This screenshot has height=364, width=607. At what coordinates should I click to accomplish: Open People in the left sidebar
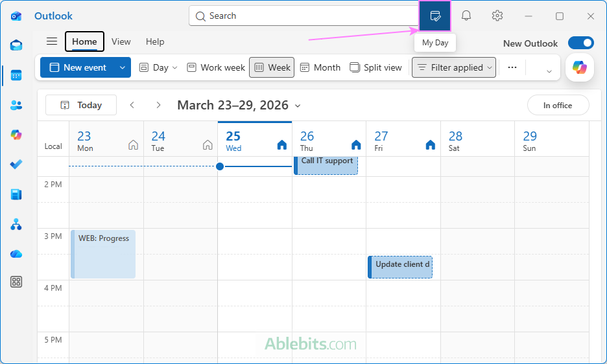pos(16,105)
